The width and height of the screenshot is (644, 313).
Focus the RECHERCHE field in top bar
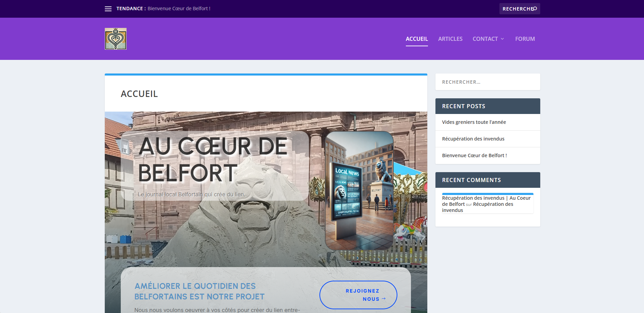pos(516,9)
